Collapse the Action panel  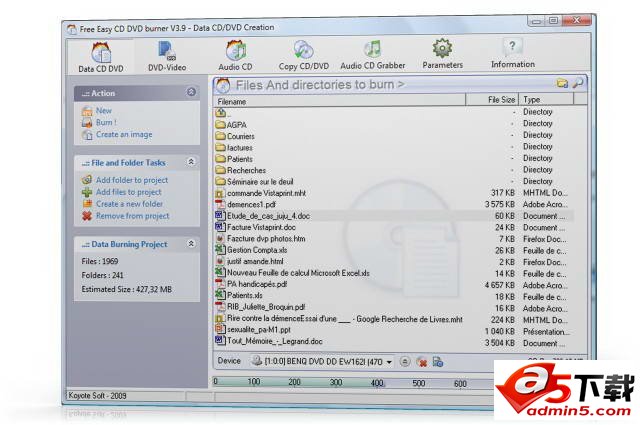coord(191,92)
